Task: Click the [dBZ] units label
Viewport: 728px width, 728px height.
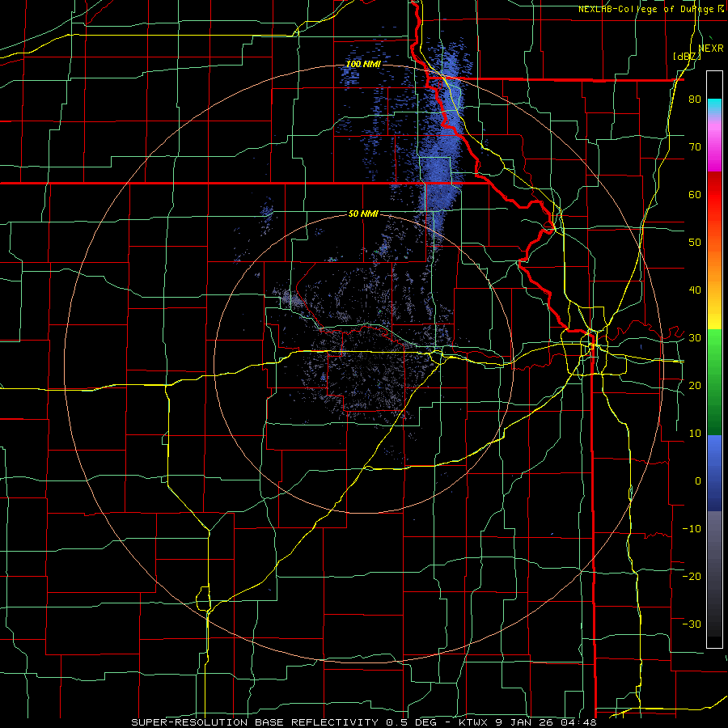Action: 687,57
